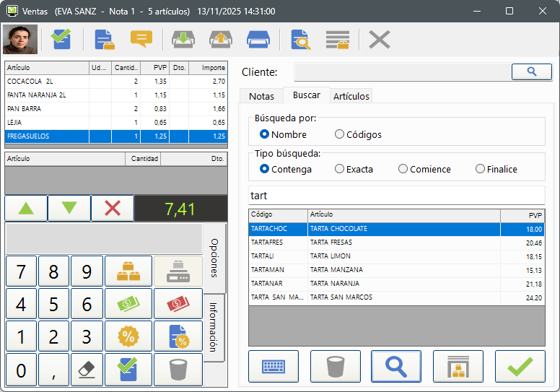Choose the Exacta search type option

click(x=339, y=169)
